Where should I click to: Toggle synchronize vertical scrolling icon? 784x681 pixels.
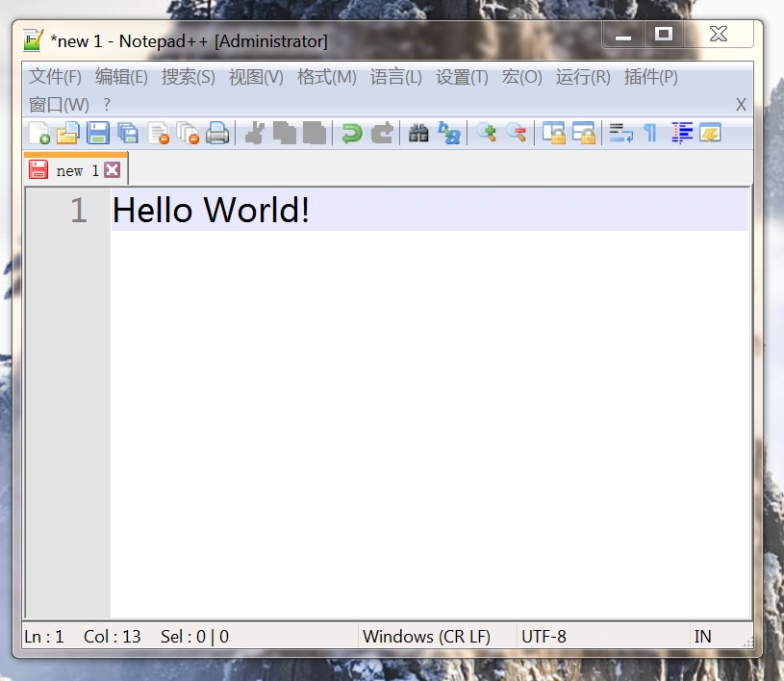(554, 133)
